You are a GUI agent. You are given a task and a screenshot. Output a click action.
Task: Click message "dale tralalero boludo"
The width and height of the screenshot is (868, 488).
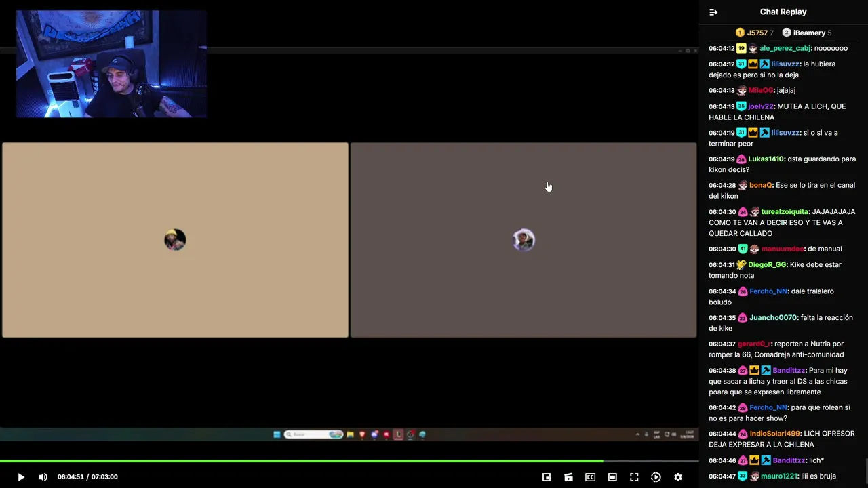771,297
